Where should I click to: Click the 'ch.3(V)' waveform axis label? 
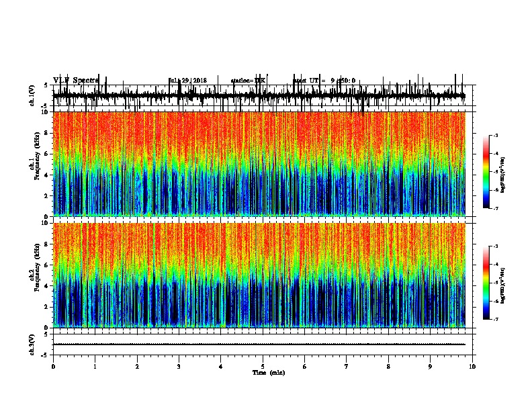(32, 345)
